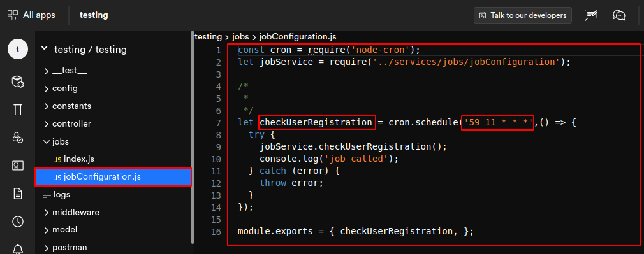
Task: Click 'throw error;' on line 12
Action: 291,183
